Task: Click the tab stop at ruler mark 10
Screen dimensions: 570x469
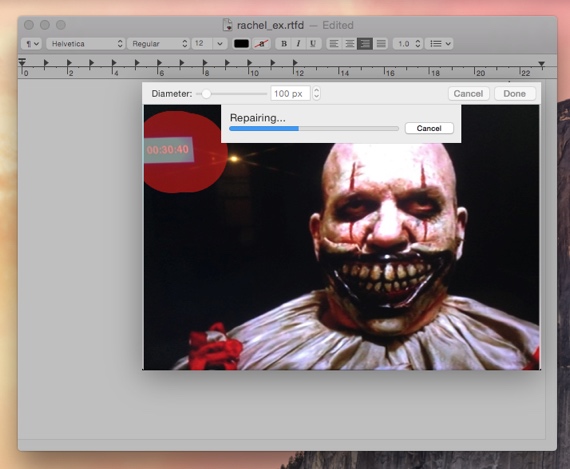Action: 250,63
